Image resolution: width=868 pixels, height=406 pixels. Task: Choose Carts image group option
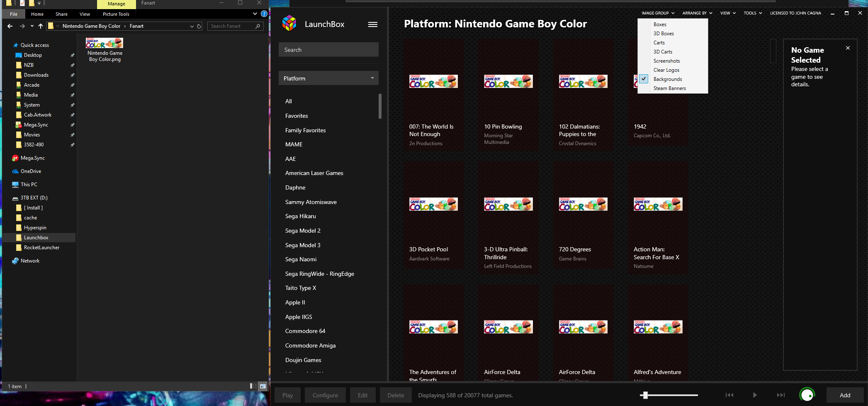coord(659,43)
